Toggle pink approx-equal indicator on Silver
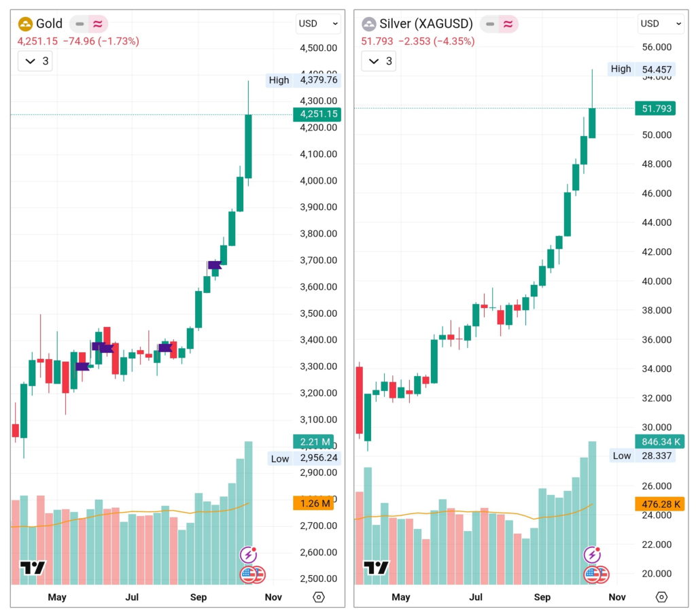The height and width of the screenshot is (616, 696). (508, 24)
